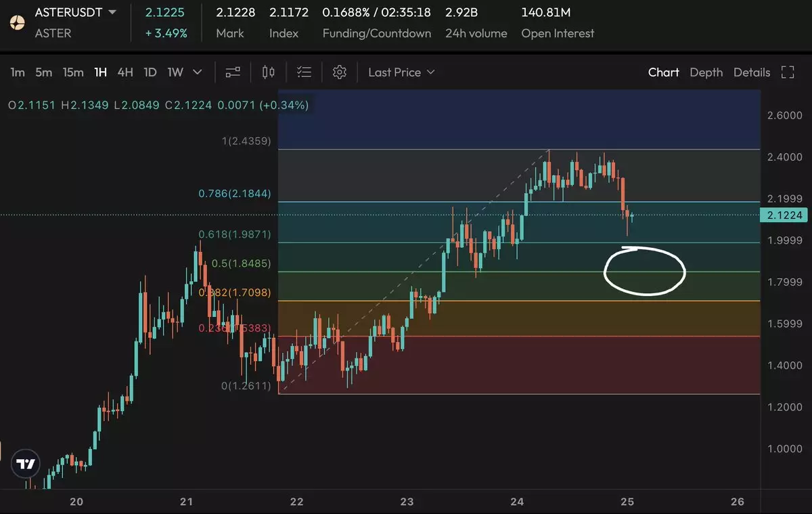812x514 pixels.
Task: Click the OHLC values legend line
Action: [x=158, y=105]
